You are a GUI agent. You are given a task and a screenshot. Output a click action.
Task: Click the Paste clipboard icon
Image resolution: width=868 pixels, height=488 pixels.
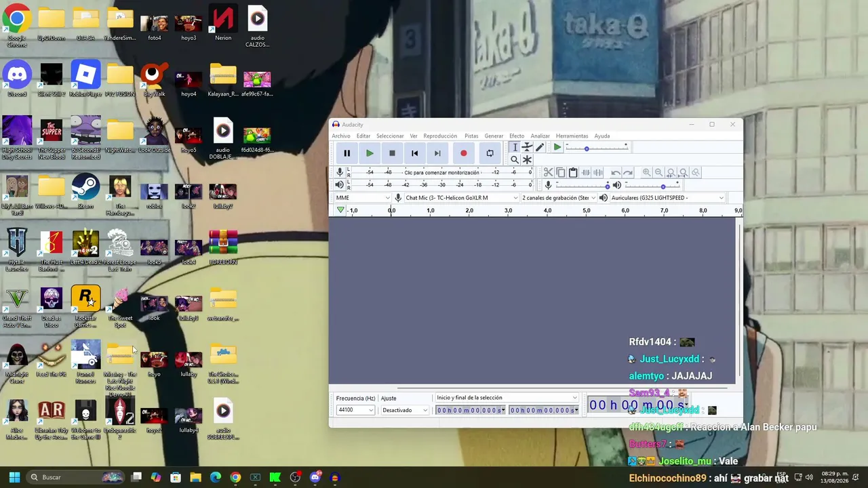pos(573,173)
